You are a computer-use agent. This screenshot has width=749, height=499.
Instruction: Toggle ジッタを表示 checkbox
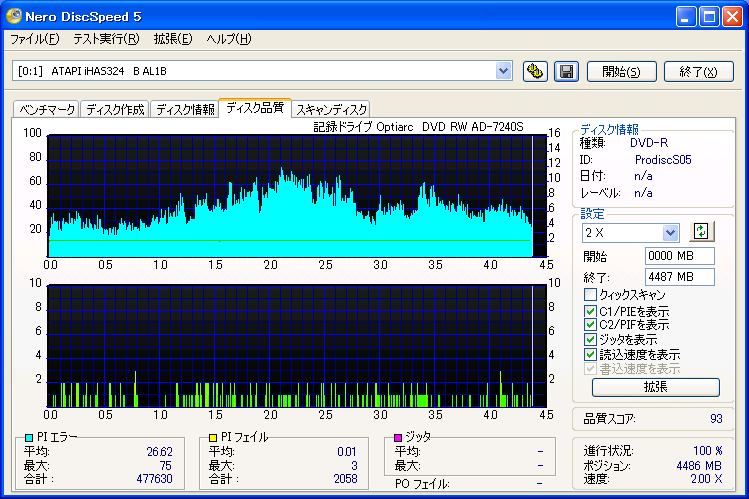click(590, 340)
